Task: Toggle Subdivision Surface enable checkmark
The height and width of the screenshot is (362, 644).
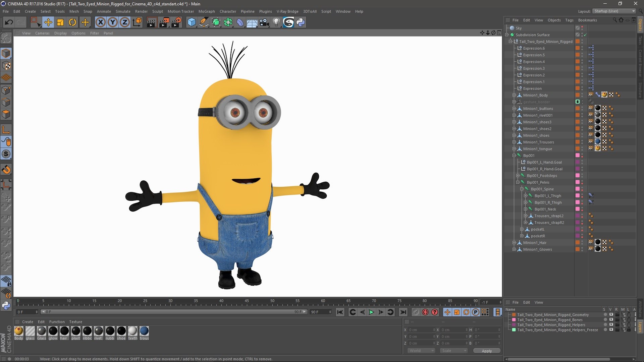Action: 585,35
